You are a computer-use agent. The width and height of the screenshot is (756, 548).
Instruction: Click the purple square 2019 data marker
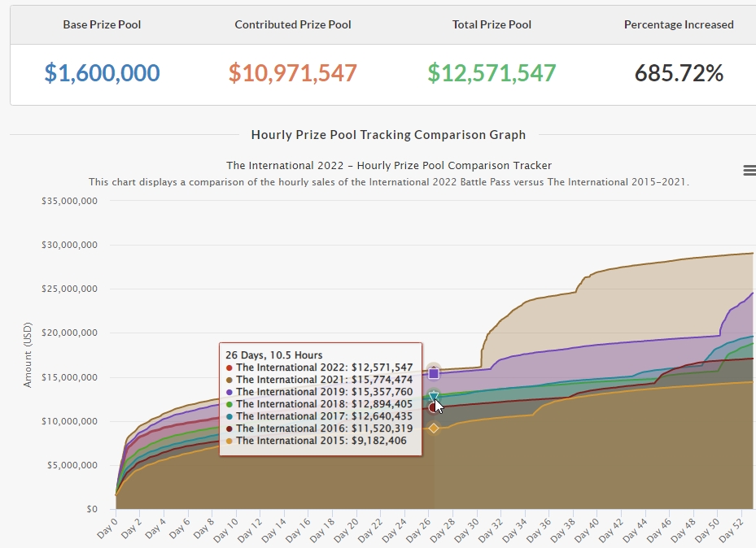click(x=434, y=373)
